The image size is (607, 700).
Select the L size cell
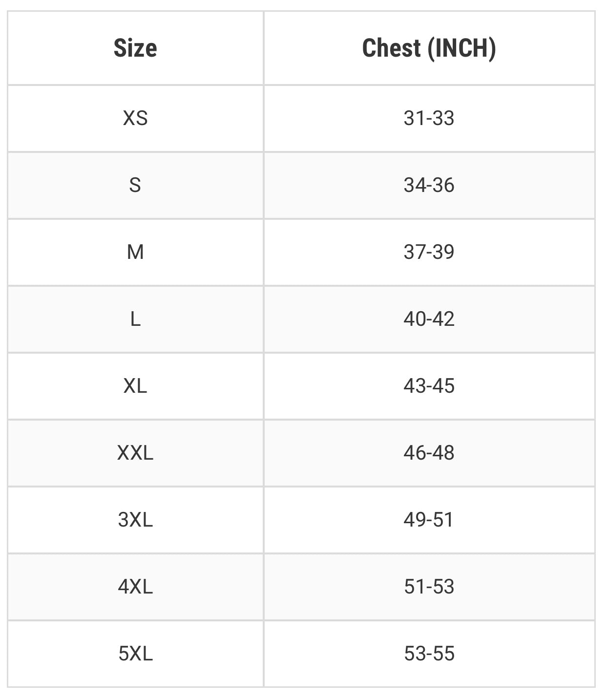[x=135, y=319]
